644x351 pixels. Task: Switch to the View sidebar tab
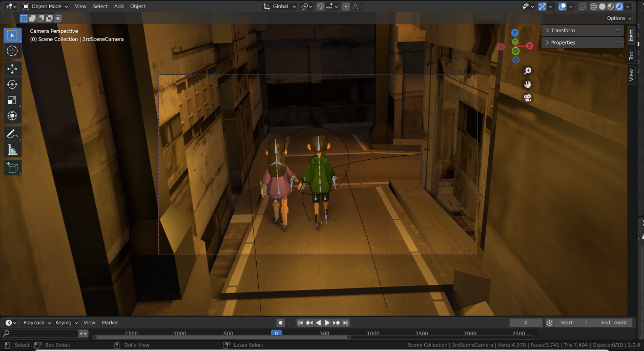631,75
